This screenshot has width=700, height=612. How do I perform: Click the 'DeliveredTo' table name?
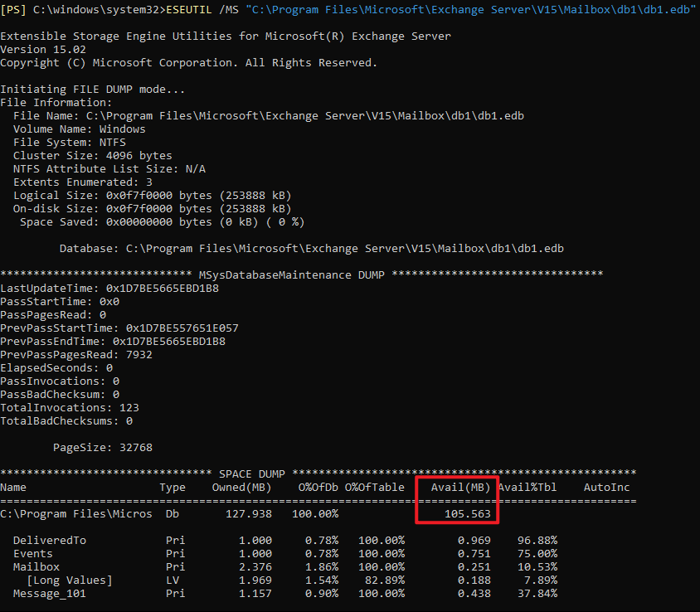(50, 541)
